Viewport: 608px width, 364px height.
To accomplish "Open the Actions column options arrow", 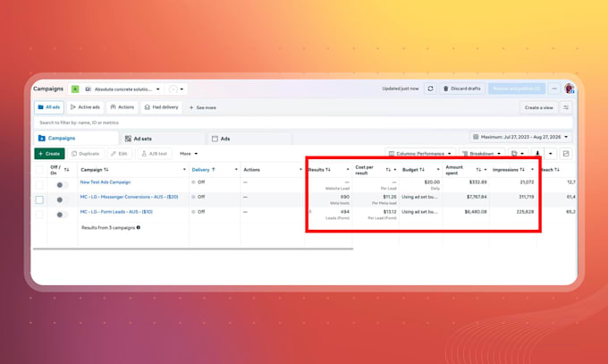I will point(300,170).
